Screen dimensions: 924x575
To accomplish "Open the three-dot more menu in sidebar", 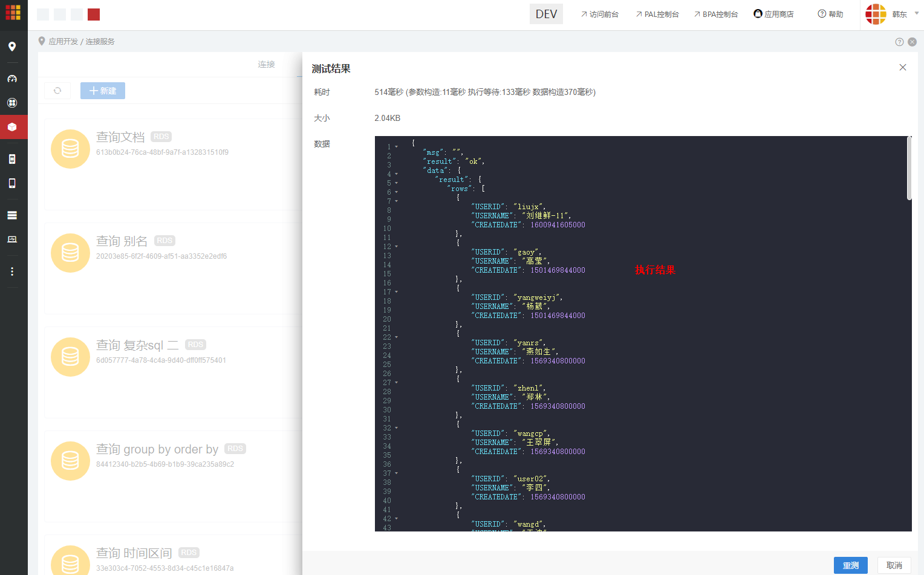I will coord(12,271).
